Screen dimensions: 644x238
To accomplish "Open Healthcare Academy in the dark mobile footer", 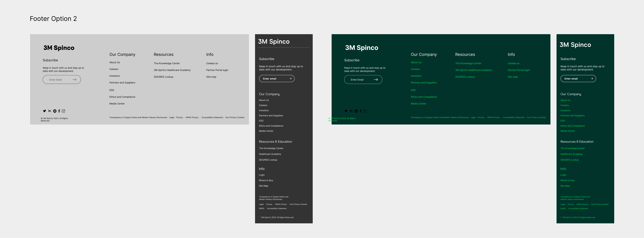I will (270, 154).
